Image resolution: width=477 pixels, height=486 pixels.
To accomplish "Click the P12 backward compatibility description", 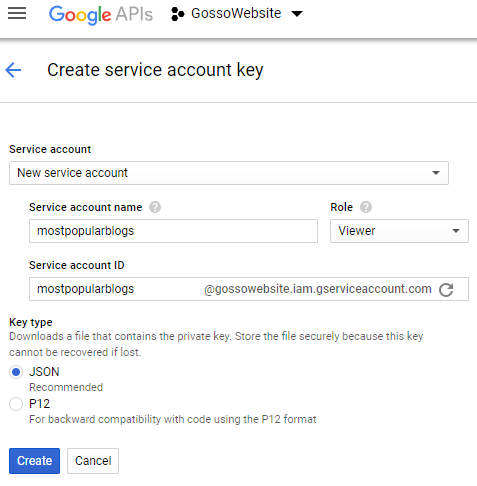I will point(173,419).
